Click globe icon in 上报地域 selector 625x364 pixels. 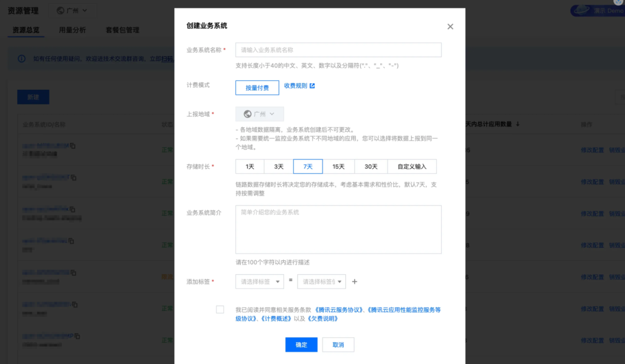pos(248,114)
